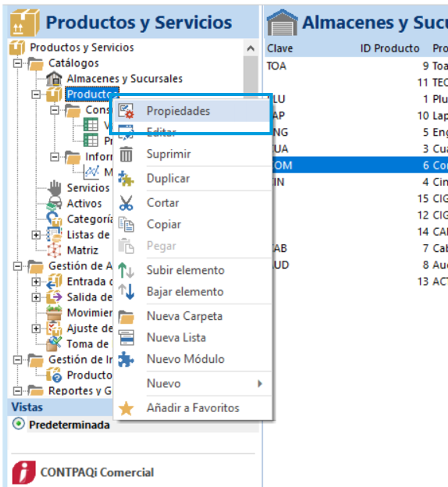Screen dimensions: 448x487
Task: Select the Matriz tree item
Action: click(82, 250)
